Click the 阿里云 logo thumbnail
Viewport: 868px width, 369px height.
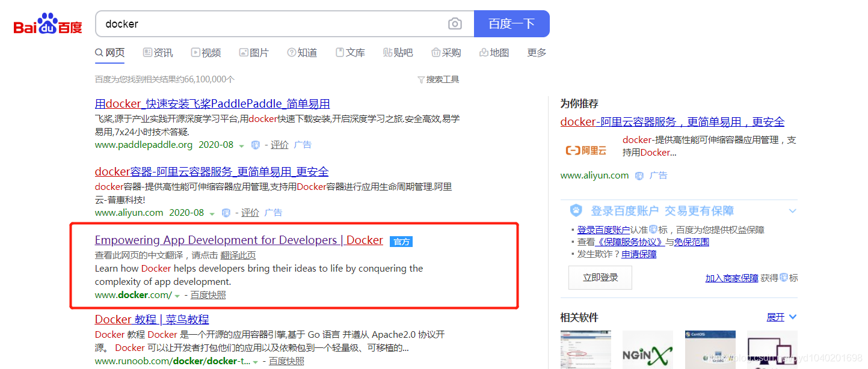(x=586, y=151)
